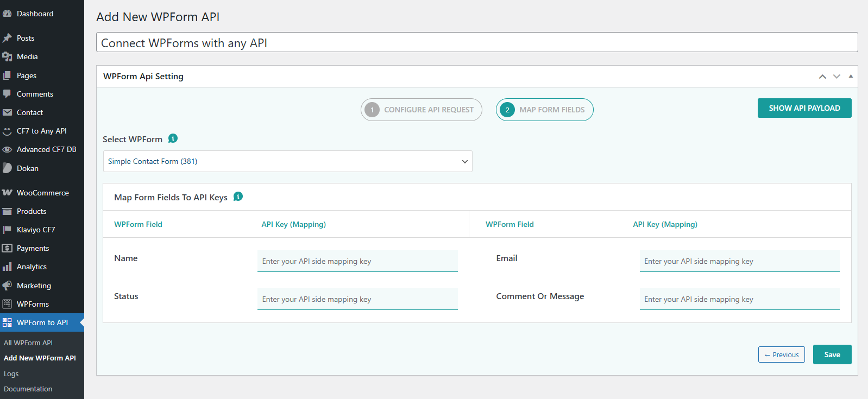Click the WooCommerce icon in the sidebar
Viewport: 868px width, 399px height.
click(7, 193)
